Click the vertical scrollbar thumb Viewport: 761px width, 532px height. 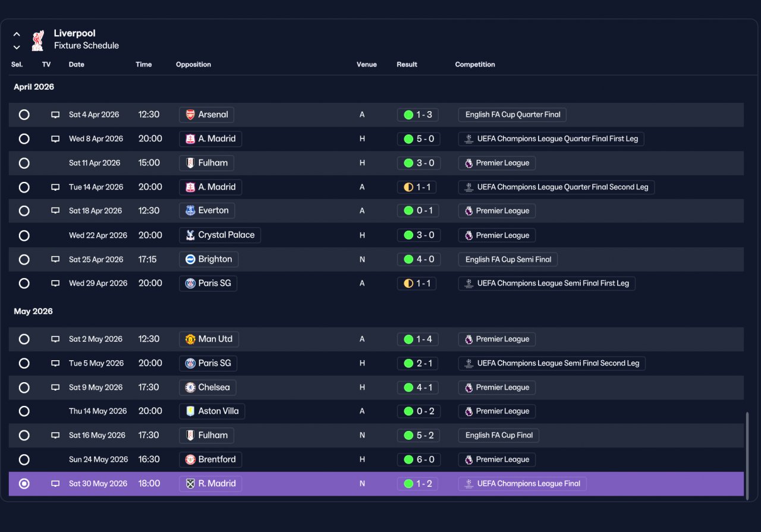pyautogui.click(x=747, y=454)
